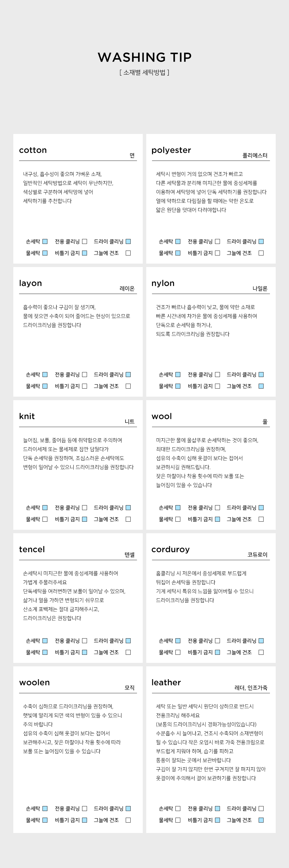Image resolution: width=289 pixels, height=868 pixels.
Task: Uncheck leather 그늘에 건조 checkbox
Action: [x=261, y=820]
